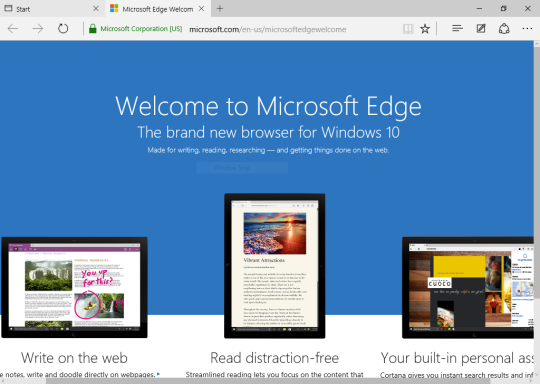Add page to favorites with star icon
This screenshot has height=384, width=540.
[425, 29]
